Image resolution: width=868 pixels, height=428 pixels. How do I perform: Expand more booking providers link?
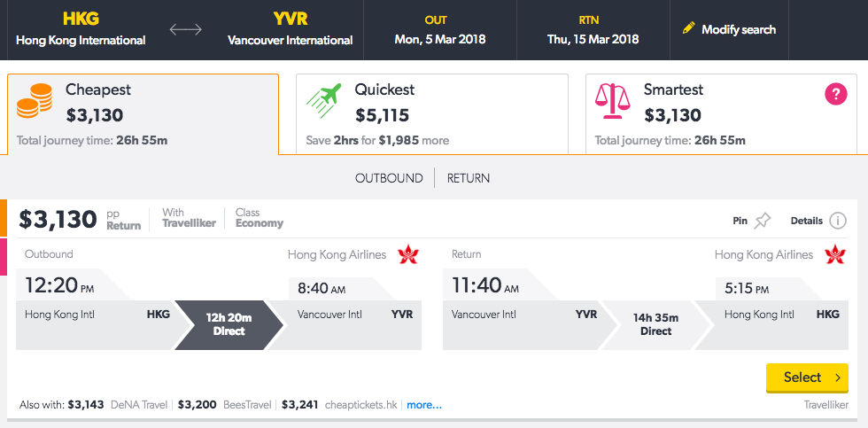[424, 405]
